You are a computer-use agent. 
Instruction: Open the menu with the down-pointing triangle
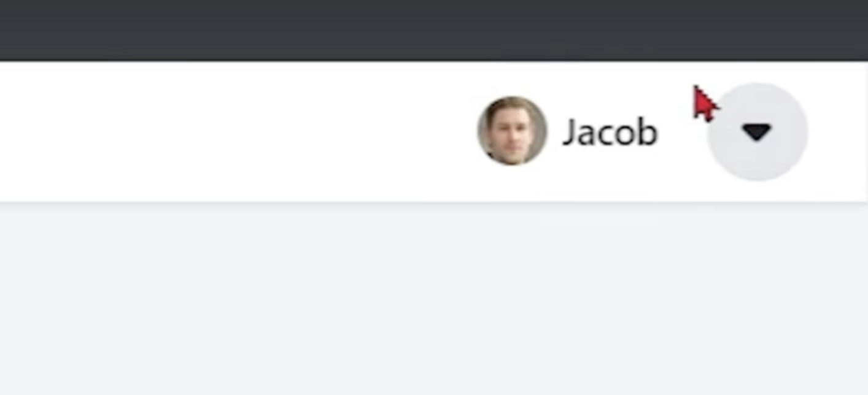point(757,131)
